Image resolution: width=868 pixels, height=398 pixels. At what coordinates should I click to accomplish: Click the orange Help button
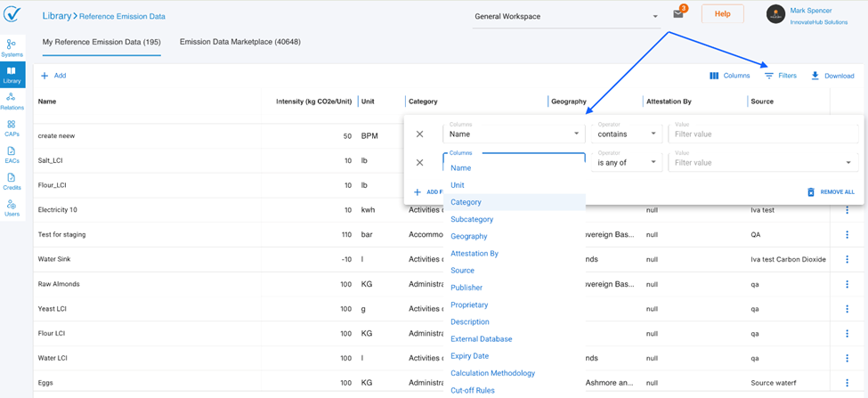(x=722, y=14)
